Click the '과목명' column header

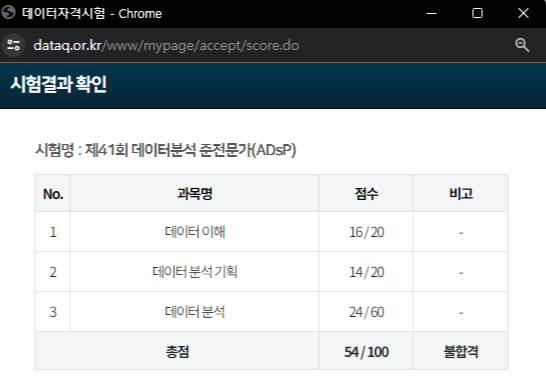click(195, 194)
